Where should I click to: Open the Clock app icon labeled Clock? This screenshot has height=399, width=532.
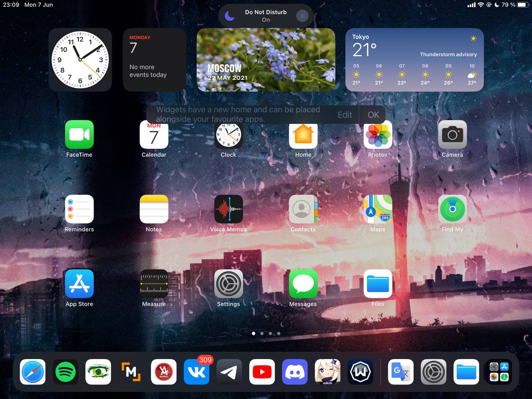(x=228, y=135)
